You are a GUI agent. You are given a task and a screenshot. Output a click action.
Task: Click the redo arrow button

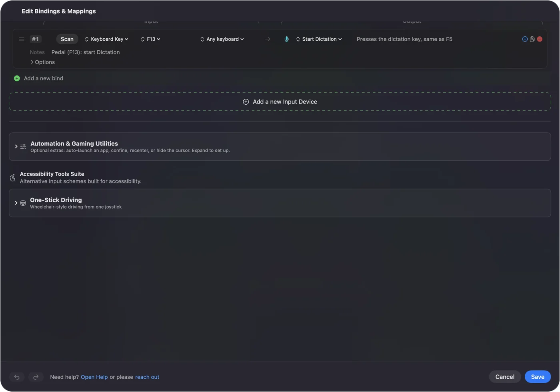point(36,377)
